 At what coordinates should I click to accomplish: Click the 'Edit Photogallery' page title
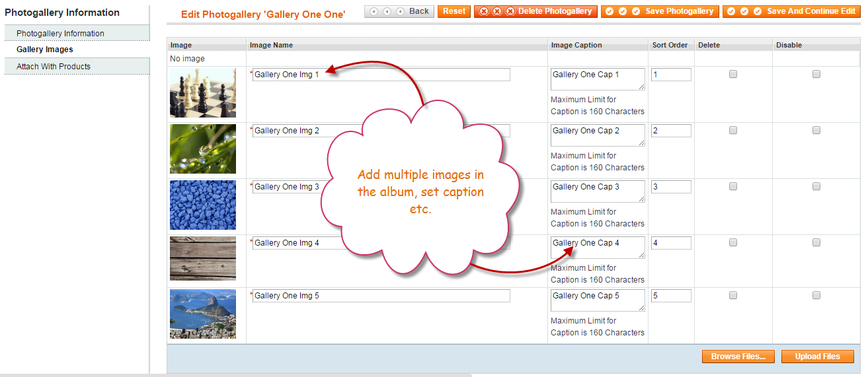pyautogui.click(x=263, y=13)
